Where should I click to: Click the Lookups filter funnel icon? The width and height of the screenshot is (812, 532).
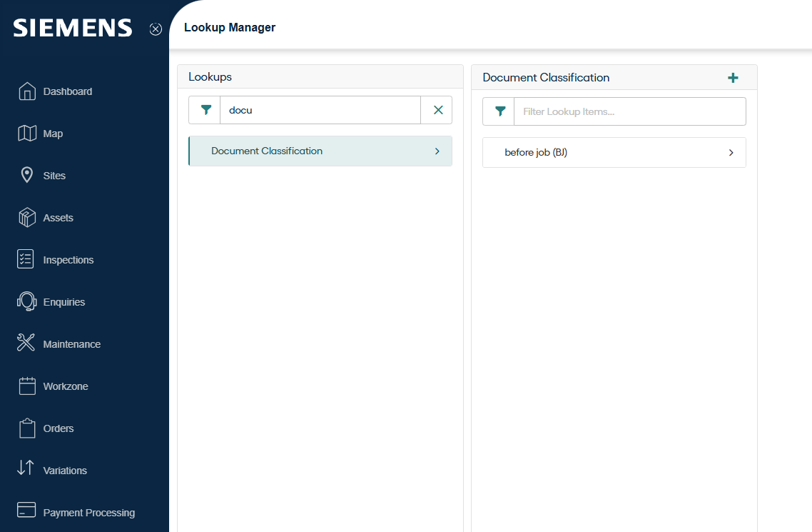[205, 110]
